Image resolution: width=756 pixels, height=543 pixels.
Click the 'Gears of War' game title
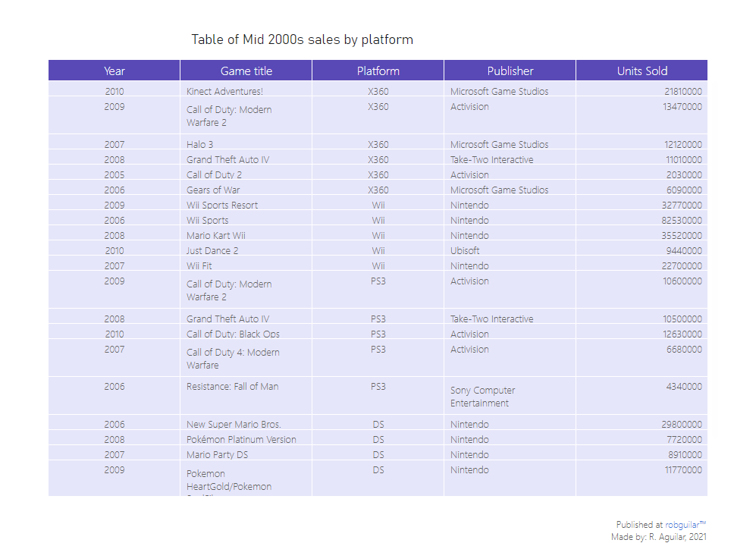coord(213,190)
